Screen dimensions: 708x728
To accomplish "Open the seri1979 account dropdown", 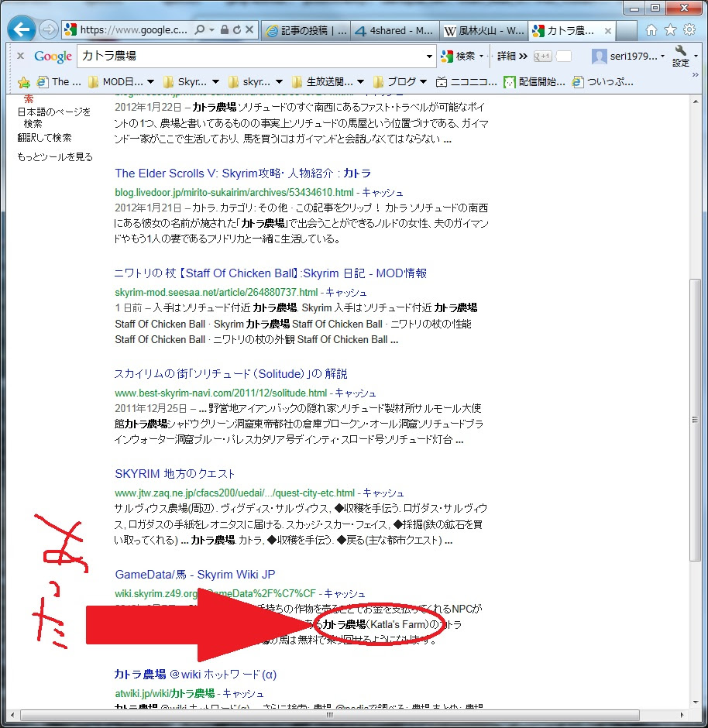I will pos(662,57).
